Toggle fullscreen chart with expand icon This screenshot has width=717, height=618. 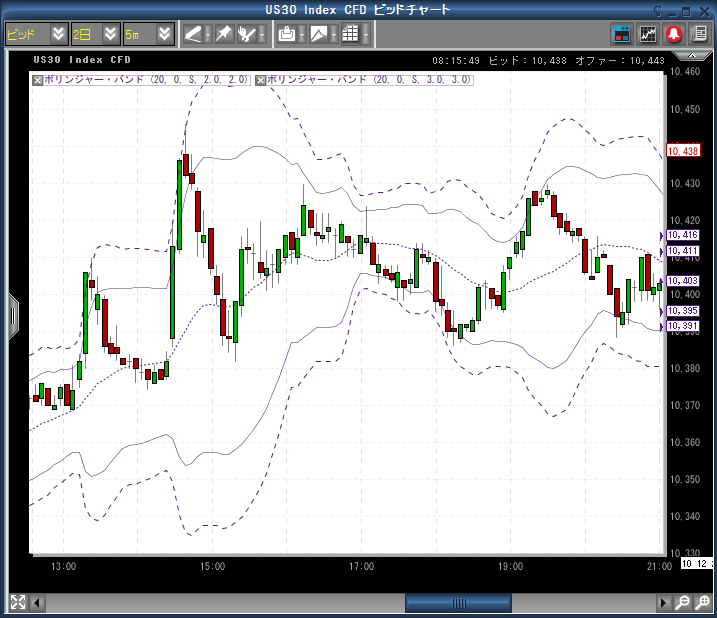(17, 602)
